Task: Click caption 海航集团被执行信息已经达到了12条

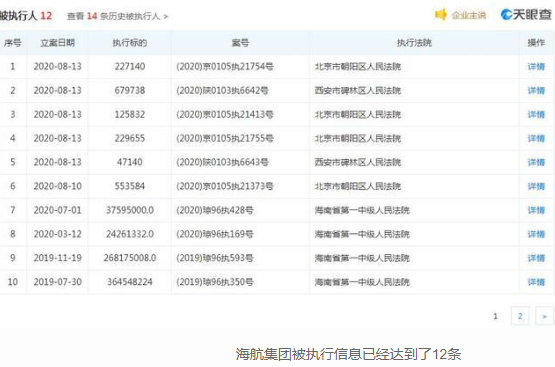Action: (x=348, y=354)
